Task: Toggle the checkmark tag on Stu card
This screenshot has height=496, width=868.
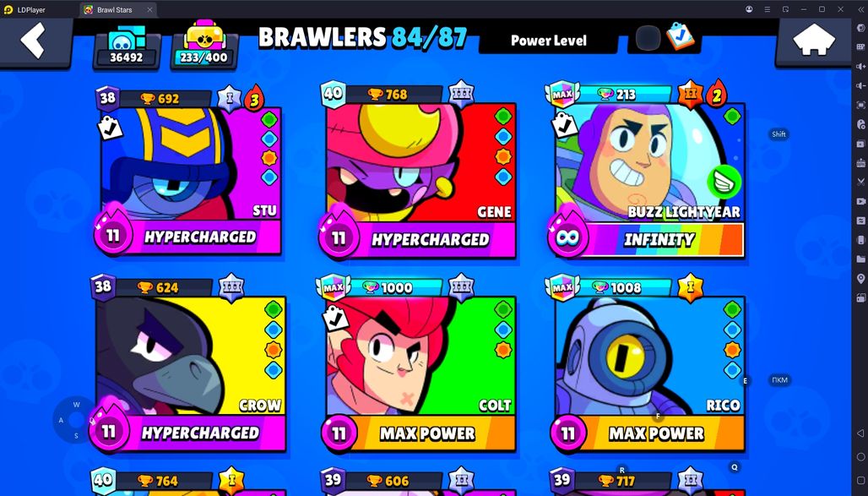Action: pos(110,128)
